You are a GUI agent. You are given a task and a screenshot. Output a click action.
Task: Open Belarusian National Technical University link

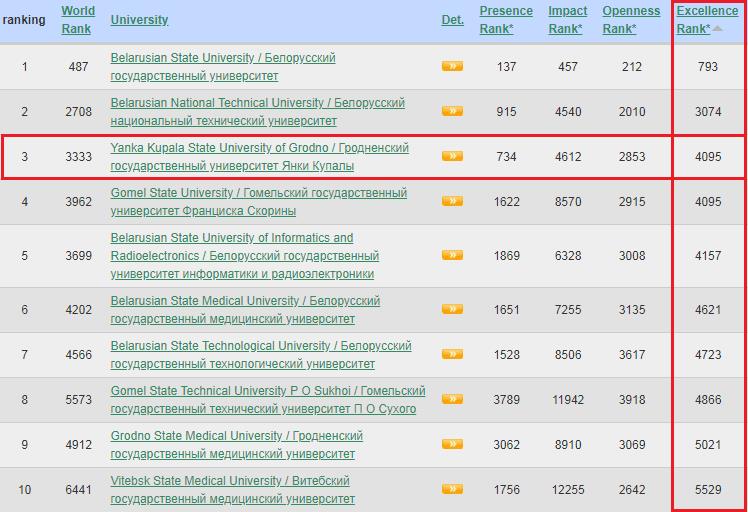[258, 112]
